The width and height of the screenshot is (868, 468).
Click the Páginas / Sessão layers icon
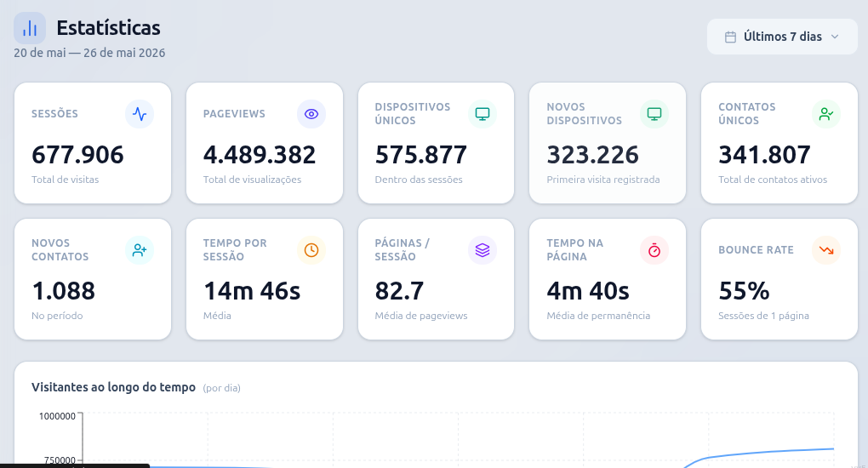tap(483, 250)
